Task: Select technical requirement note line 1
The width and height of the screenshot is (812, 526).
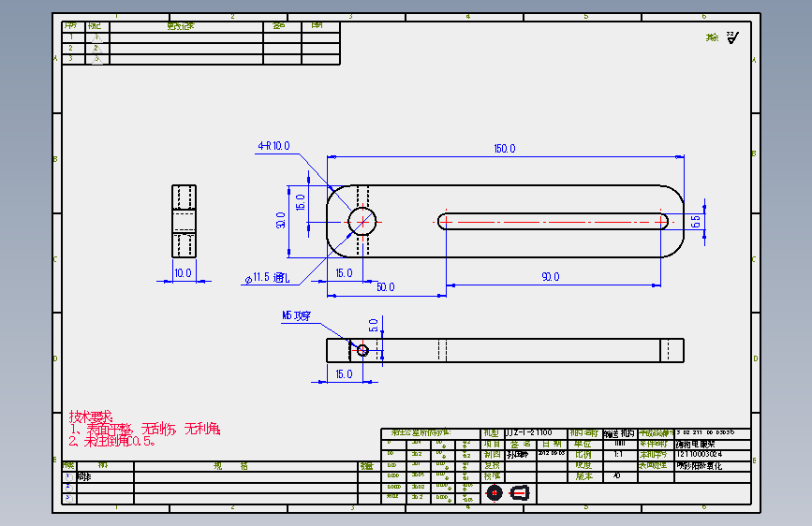Action: click(145, 429)
